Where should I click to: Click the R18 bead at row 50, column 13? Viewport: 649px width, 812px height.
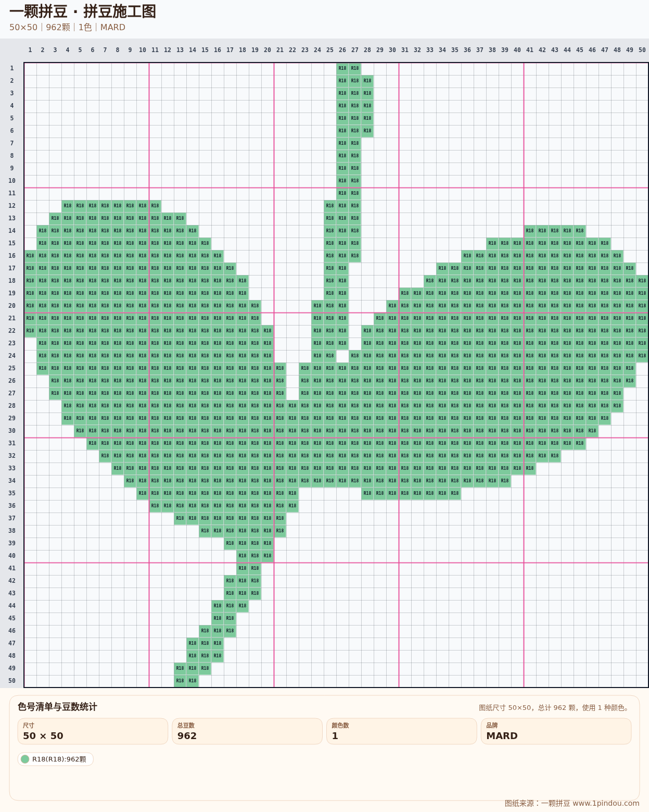180,681
